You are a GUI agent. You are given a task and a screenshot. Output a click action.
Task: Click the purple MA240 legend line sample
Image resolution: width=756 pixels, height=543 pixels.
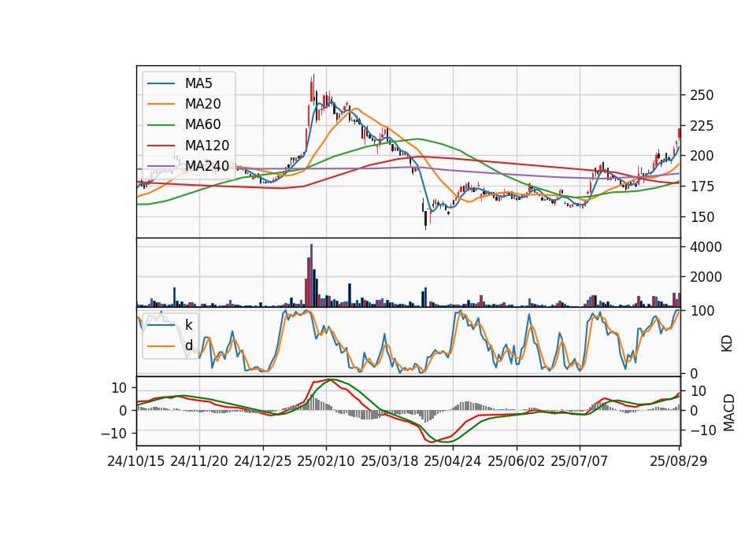161,166
